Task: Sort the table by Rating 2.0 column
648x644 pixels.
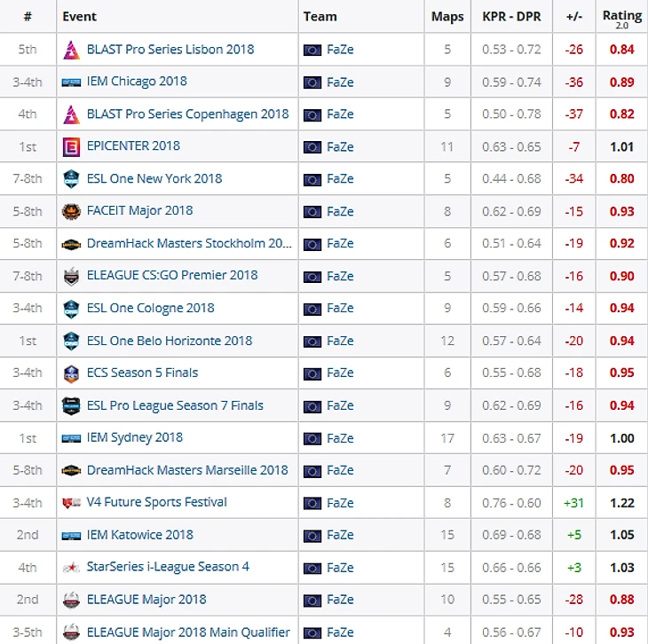Action: [621, 17]
